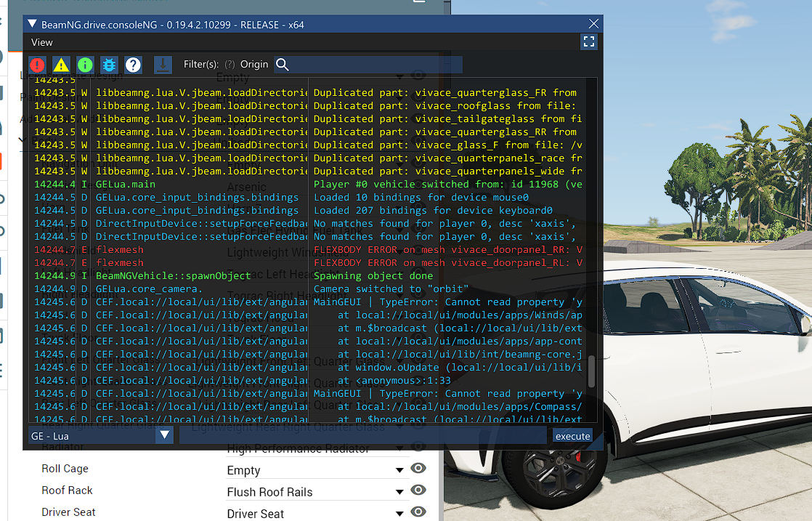The image size is (812, 521).
Task: Select 'Spawning object done' message
Action: 373,276
